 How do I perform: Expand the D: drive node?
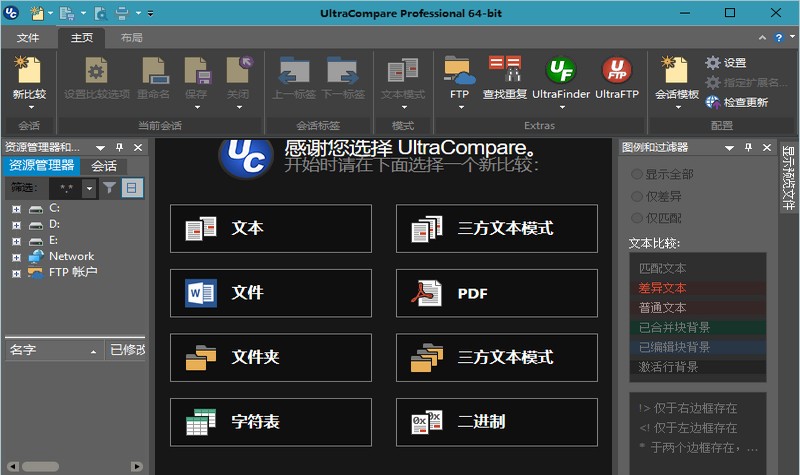pyautogui.click(x=16, y=225)
